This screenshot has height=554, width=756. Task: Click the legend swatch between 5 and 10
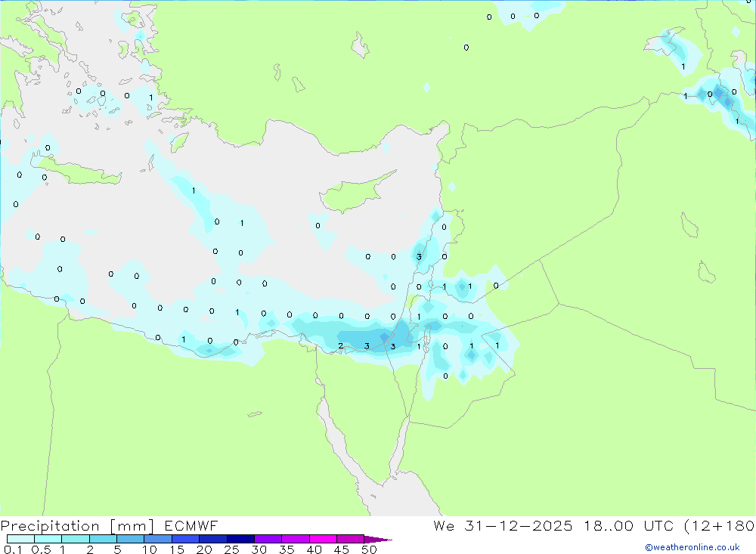(x=131, y=539)
